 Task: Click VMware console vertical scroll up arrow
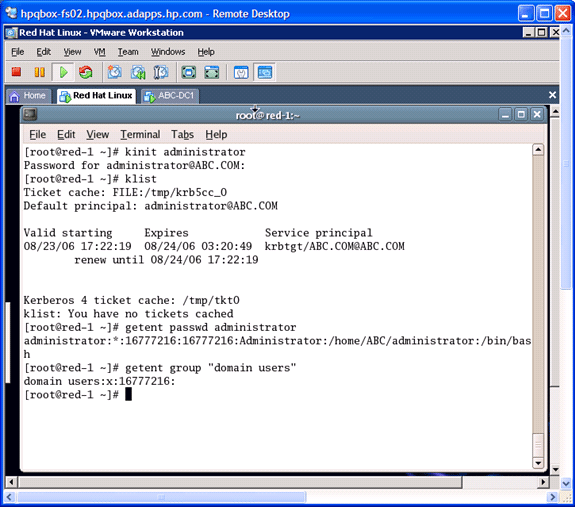555,111
